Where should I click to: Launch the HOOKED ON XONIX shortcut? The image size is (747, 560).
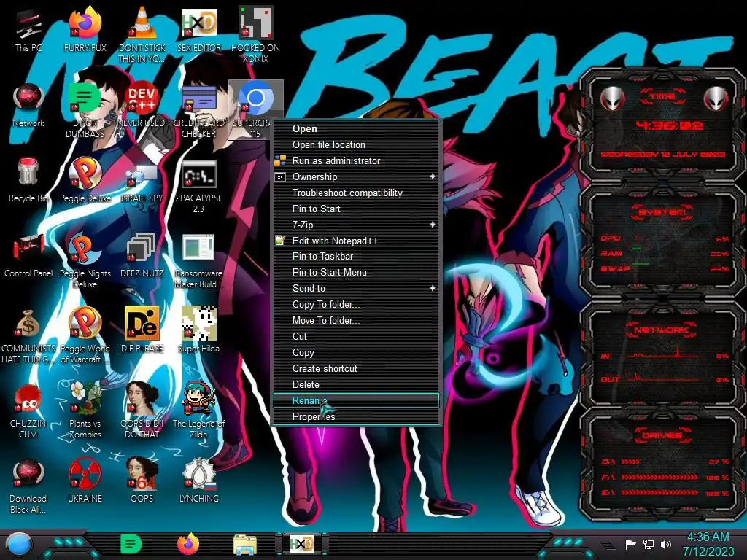click(x=255, y=34)
